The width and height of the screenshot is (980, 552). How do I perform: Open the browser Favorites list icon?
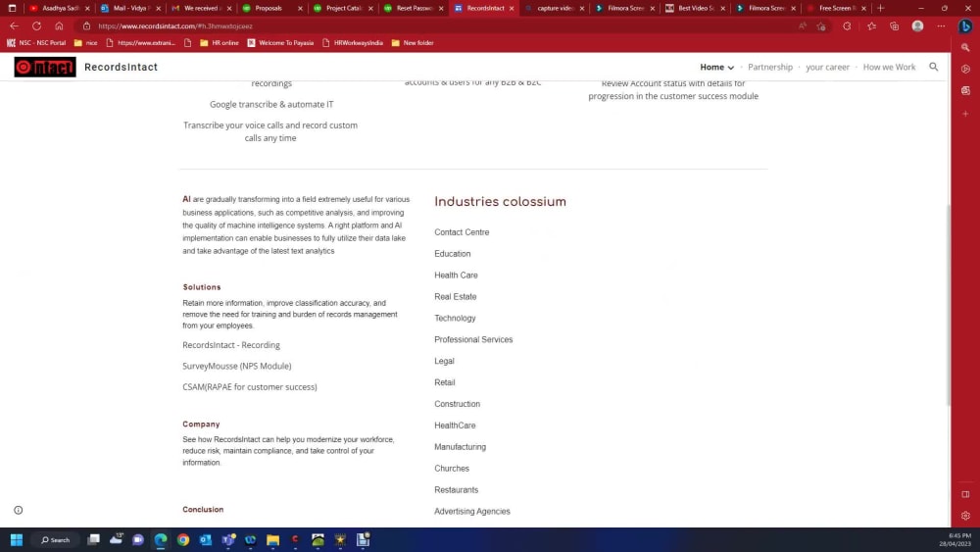871,26
